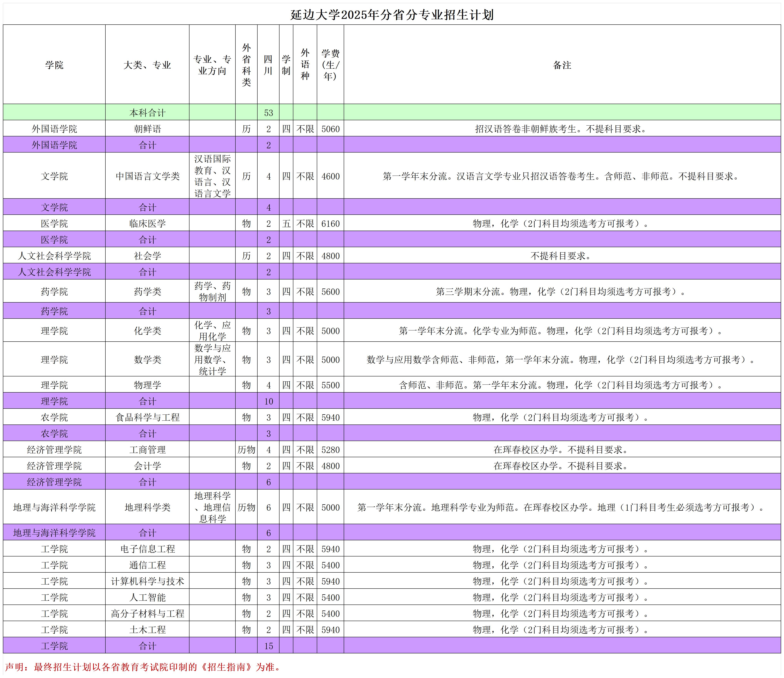Select the 朝鲜语 major cell

(x=147, y=129)
